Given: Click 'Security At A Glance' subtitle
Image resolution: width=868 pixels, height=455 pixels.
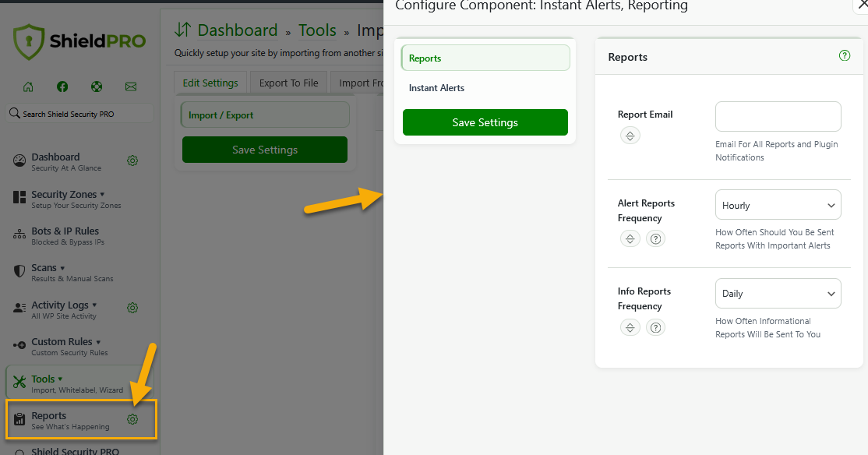Looking at the screenshot, I should click(66, 168).
